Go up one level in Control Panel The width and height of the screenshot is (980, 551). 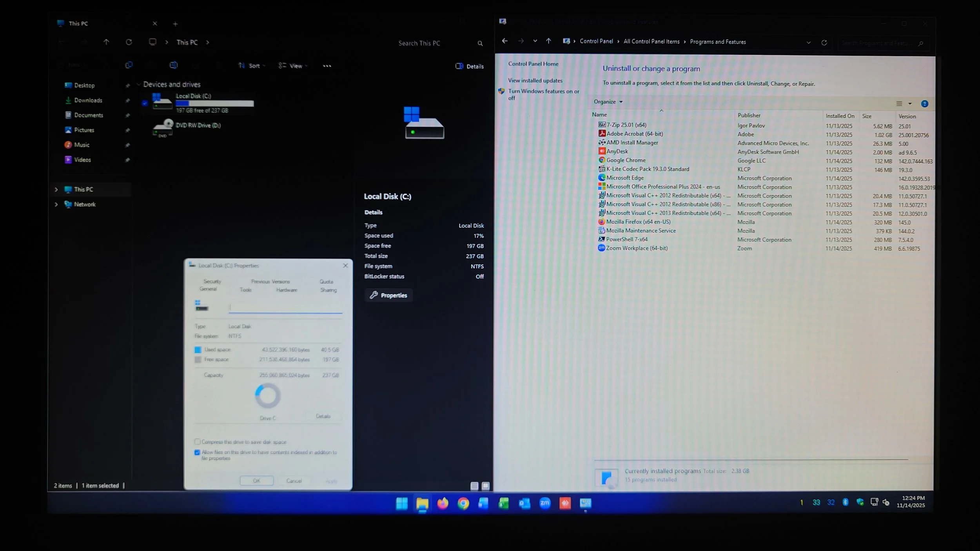pos(548,41)
